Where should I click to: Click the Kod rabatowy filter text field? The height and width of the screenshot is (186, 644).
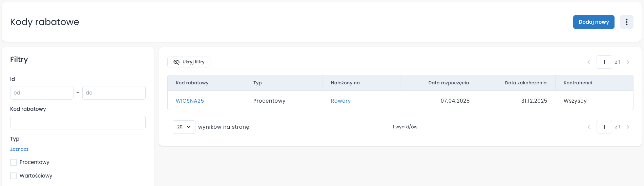pyautogui.click(x=78, y=123)
